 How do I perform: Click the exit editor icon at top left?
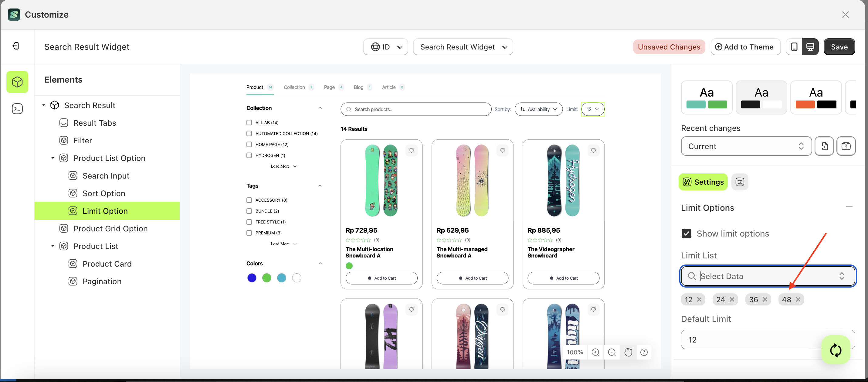(x=15, y=46)
